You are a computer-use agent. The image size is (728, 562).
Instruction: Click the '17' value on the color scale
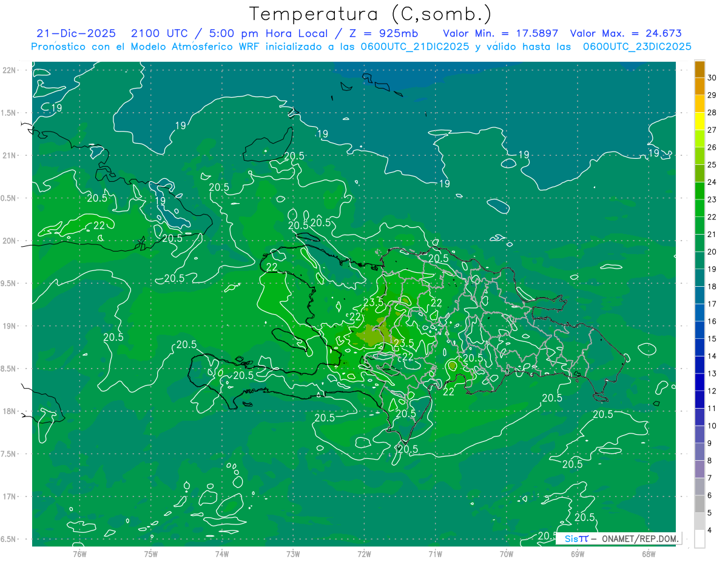pos(712,304)
